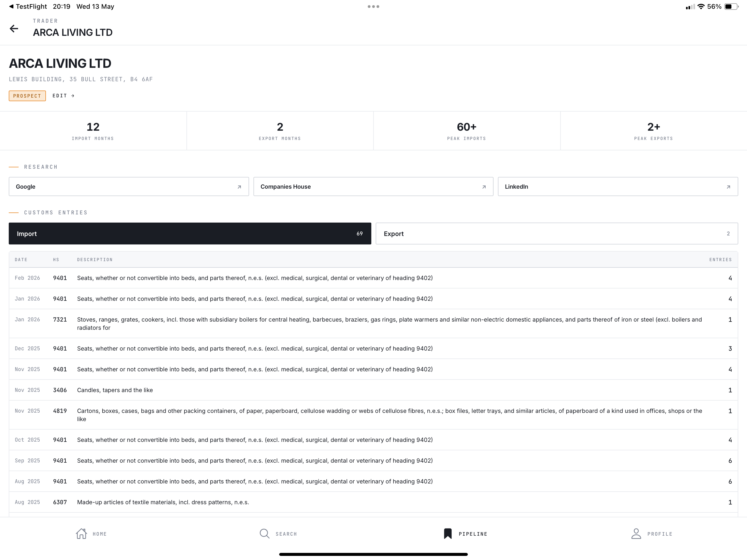The width and height of the screenshot is (747, 560).
Task: Select the Sep 2025 seats row
Action: pos(373,461)
